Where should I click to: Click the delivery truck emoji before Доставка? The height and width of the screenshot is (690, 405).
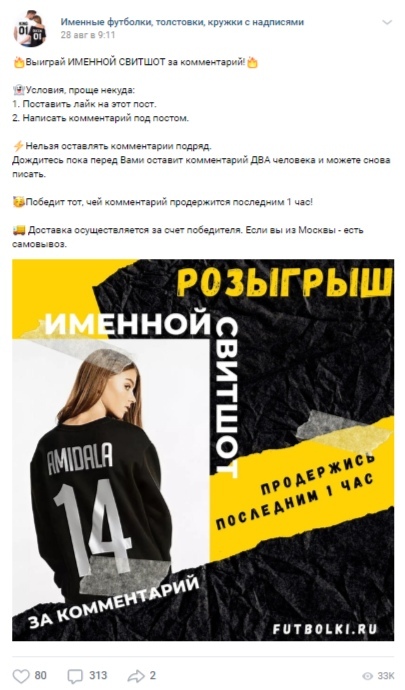[19, 230]
